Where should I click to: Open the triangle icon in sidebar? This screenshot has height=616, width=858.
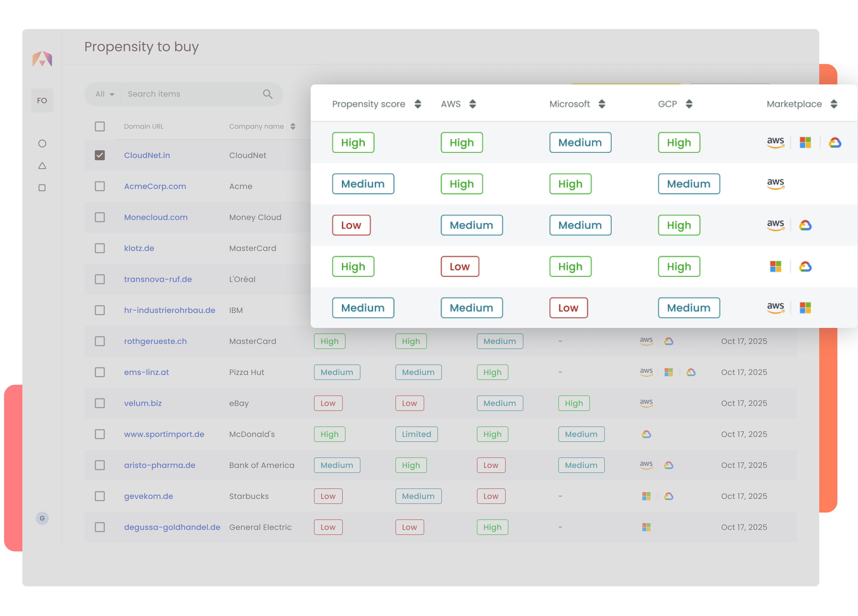[x=42, y=166]
